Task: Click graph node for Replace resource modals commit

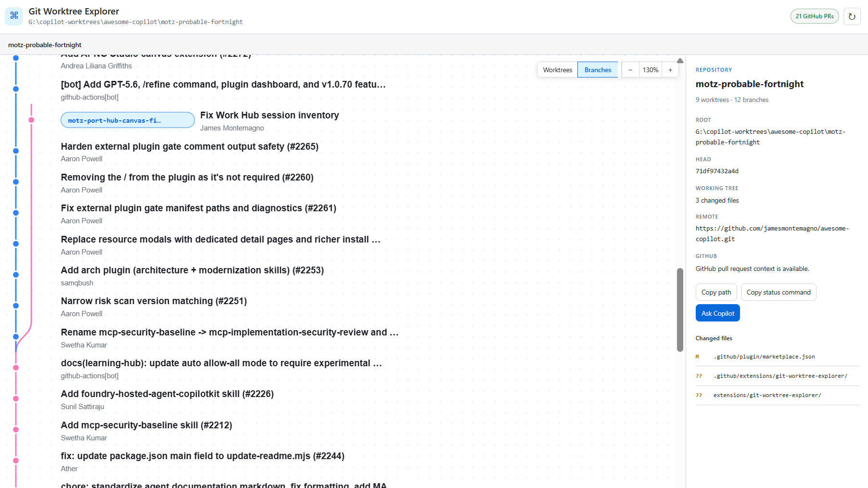Action: pyautogui.click(x=16, y=244)
